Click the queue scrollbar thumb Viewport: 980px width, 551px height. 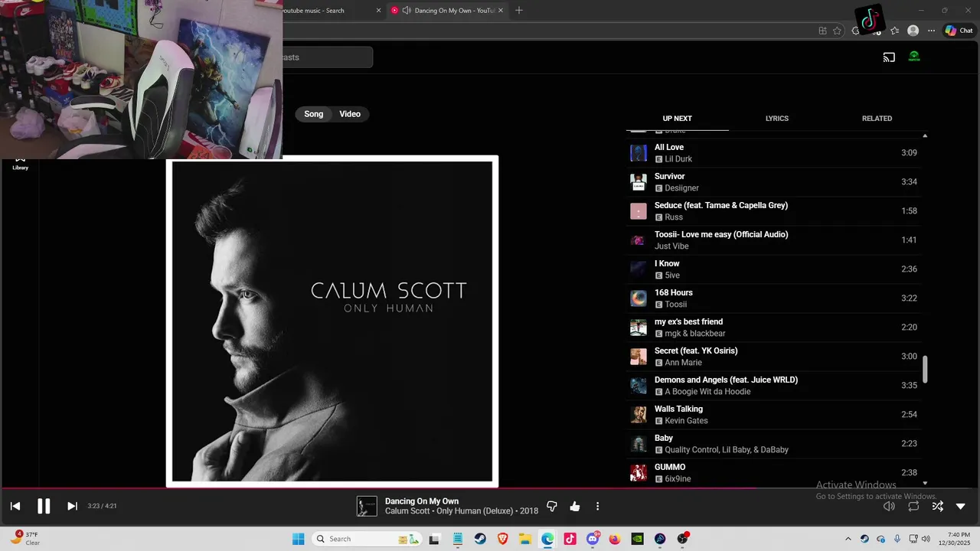pos(925,369)
